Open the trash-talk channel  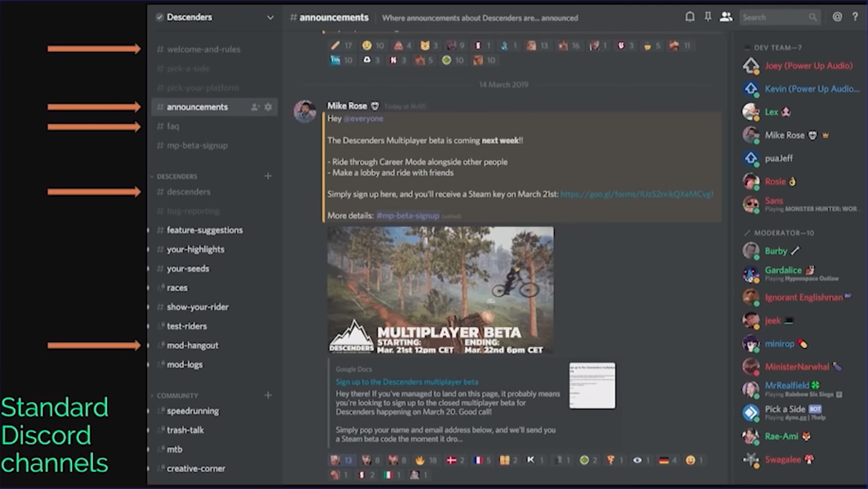[x=214, y=430]
